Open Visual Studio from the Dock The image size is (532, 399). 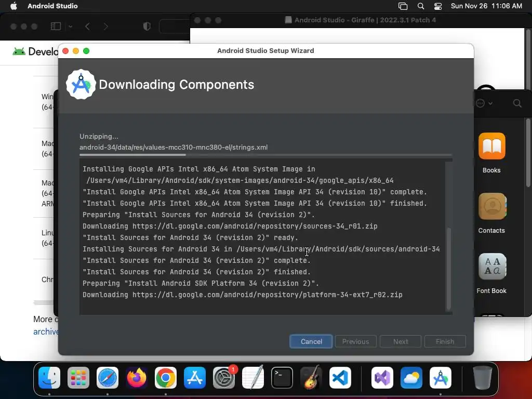tap(382, 378)
